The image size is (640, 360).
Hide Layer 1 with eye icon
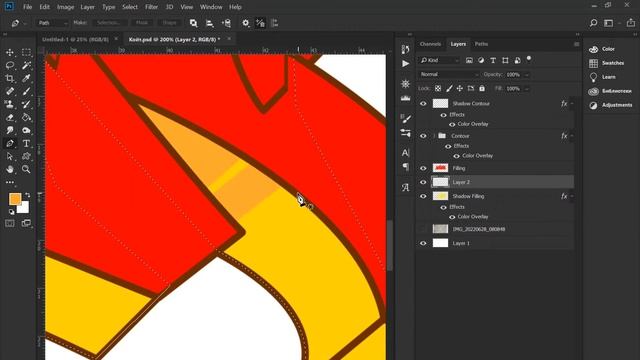pyautogui.click(x=423, y=243)
